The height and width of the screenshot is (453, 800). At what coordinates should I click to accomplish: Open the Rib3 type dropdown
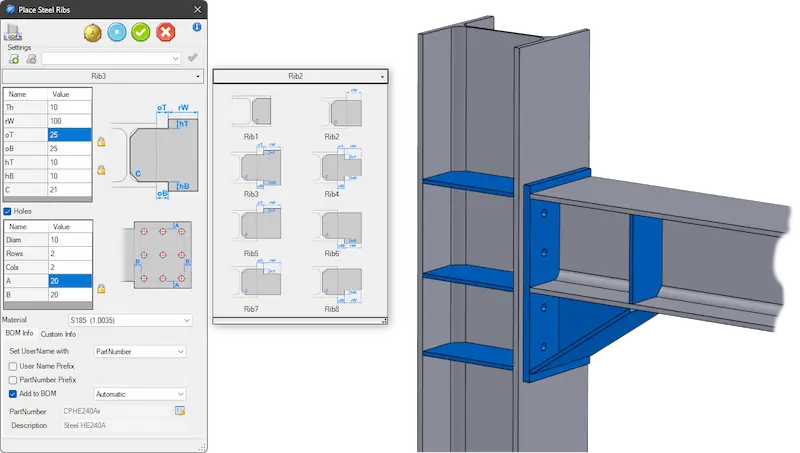tap(103, 76)
